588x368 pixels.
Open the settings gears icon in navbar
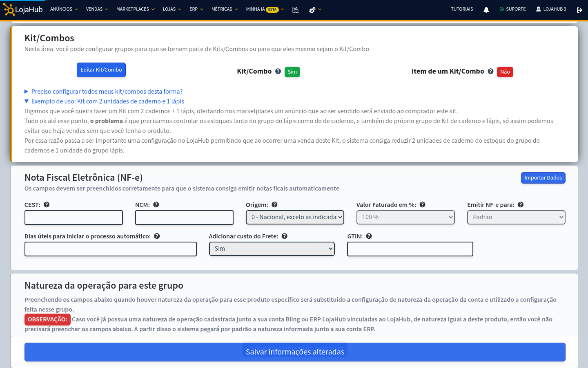[312, 10]
